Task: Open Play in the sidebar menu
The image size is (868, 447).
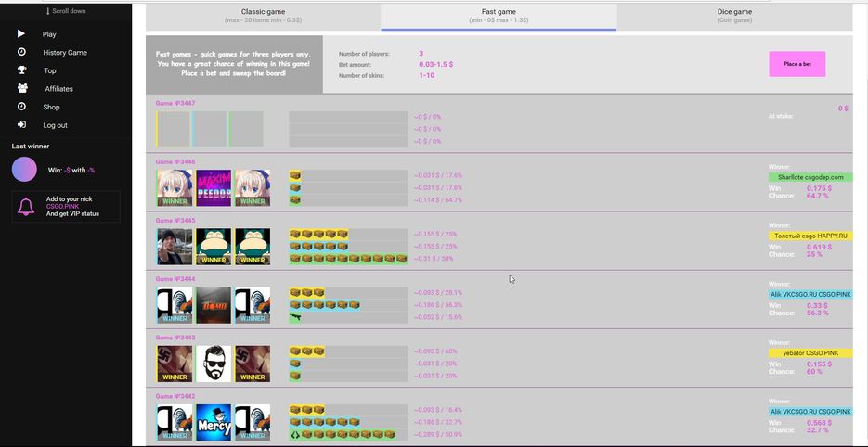Action: (49, 34)
